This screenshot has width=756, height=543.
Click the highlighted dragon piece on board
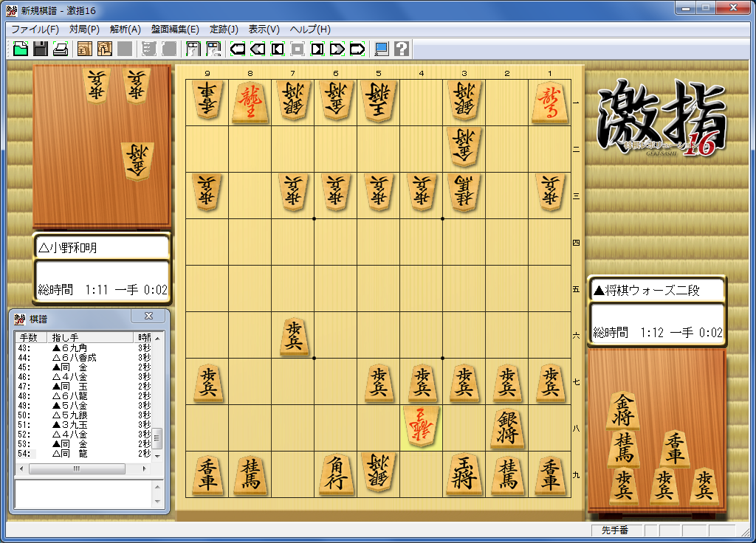pyautogui.click(x=422, y=427)
